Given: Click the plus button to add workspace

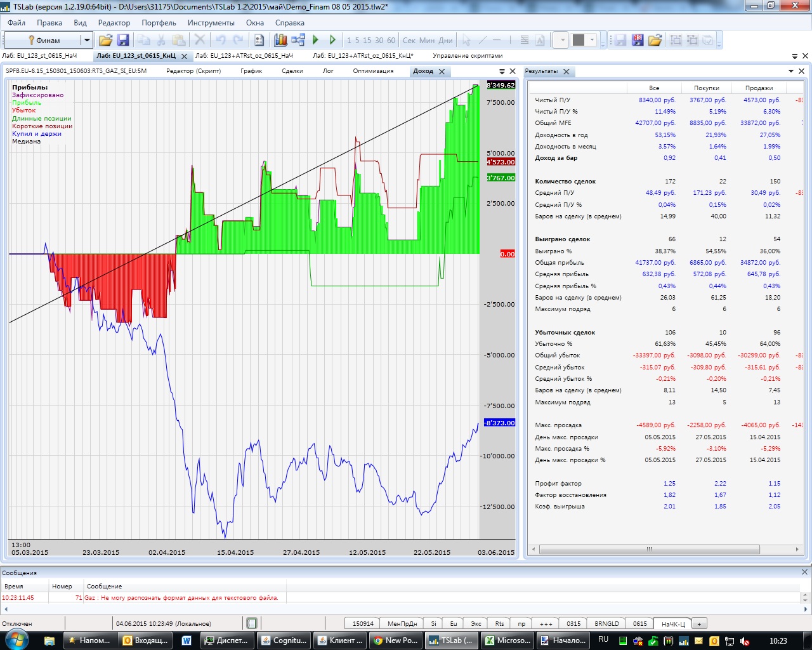Looking at the screenshot, I should coord(700,623).
